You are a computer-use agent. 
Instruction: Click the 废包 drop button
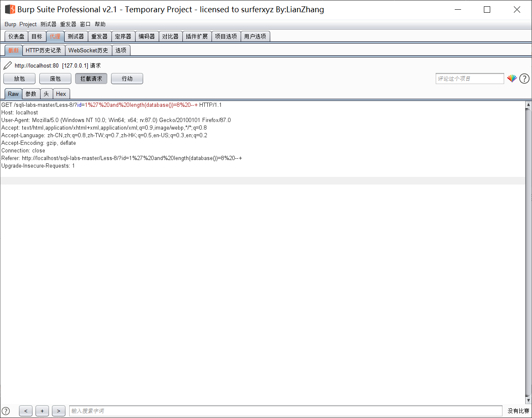pyautogui.click(x=55, y=79)
